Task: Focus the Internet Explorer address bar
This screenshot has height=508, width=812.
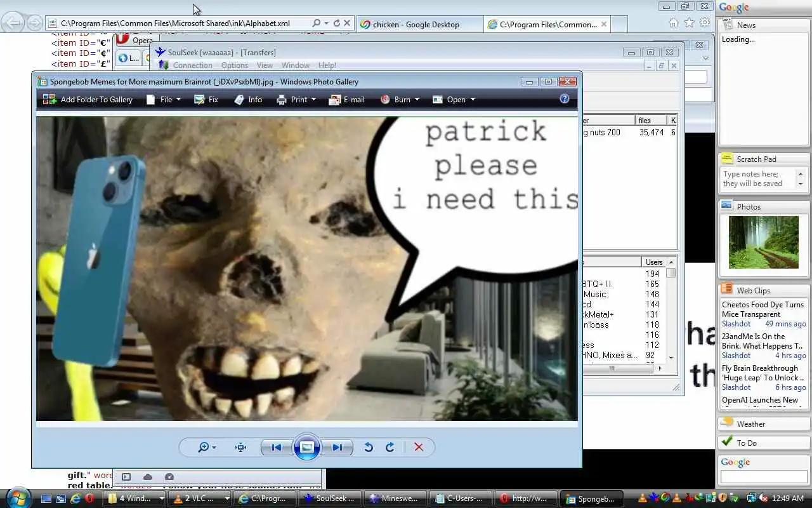Action: point(181,23)
